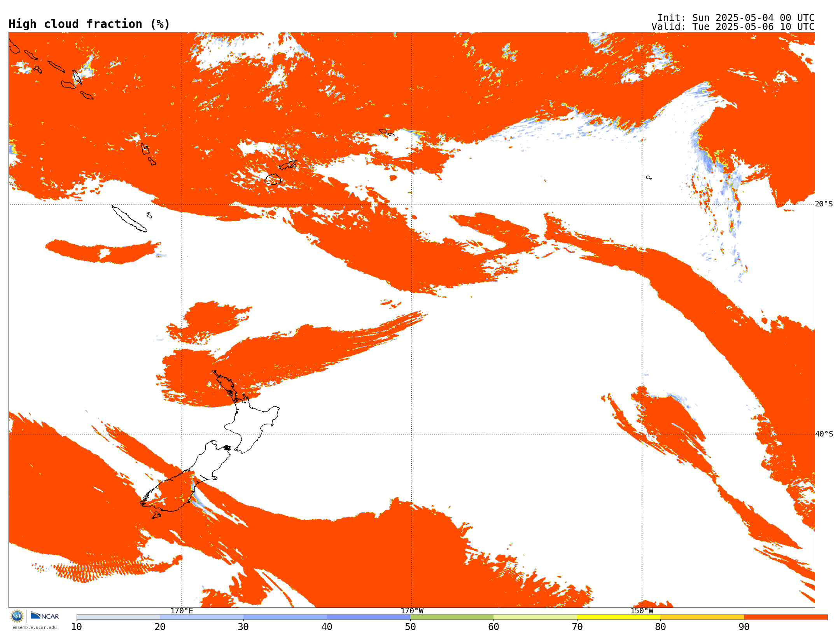840x632 pixels.
Task: Click the Fiji Viti Levu island outline
Action: [273, 179]
